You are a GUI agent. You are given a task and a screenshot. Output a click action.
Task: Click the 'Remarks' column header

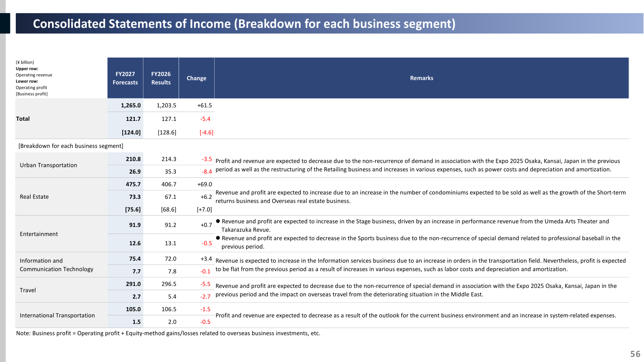(421, 78)
